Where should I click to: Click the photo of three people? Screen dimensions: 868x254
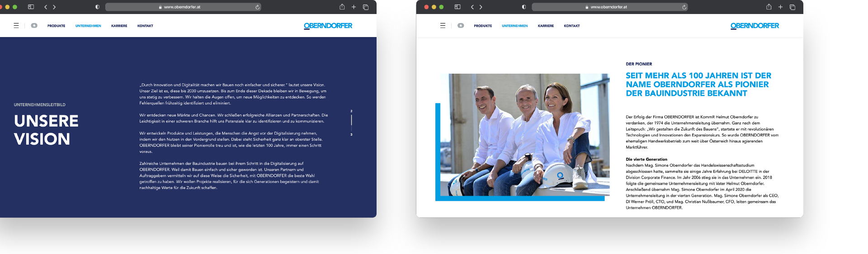pos(525,135)
